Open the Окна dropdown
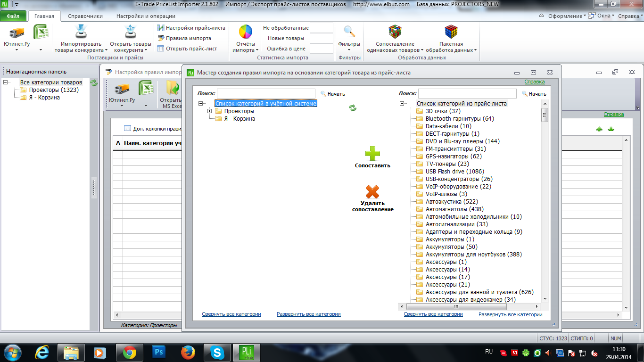This screenshot has width=644, height=362. tap(602, 16)
